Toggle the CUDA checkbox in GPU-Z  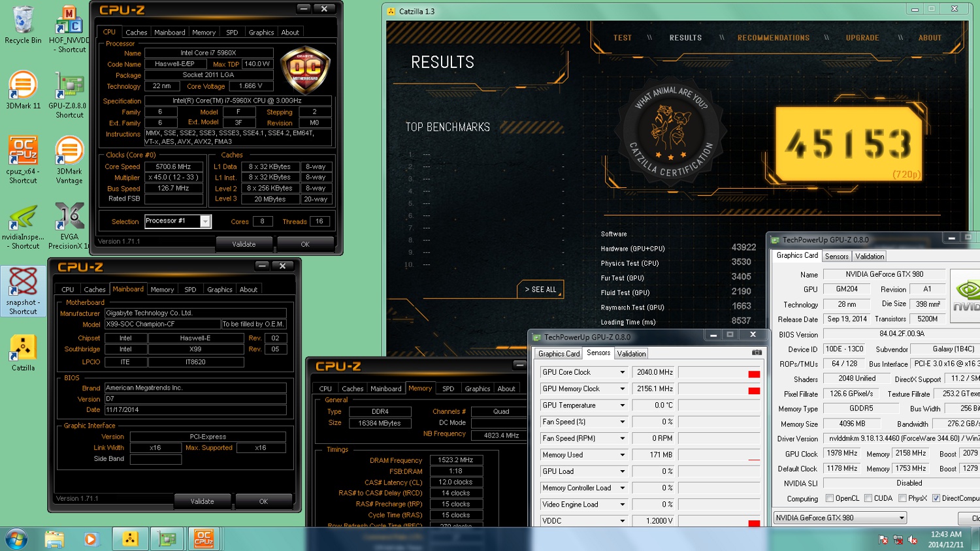(x=868, y=498)
